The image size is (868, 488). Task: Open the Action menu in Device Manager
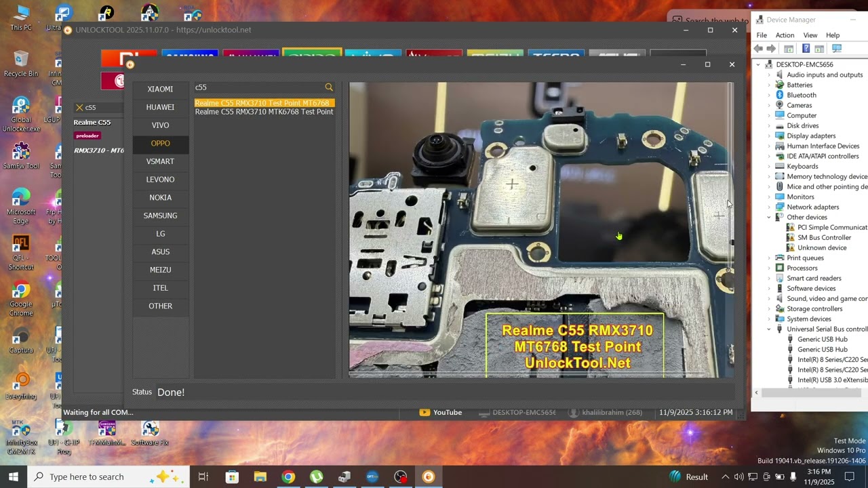click(x=785, y=35)
